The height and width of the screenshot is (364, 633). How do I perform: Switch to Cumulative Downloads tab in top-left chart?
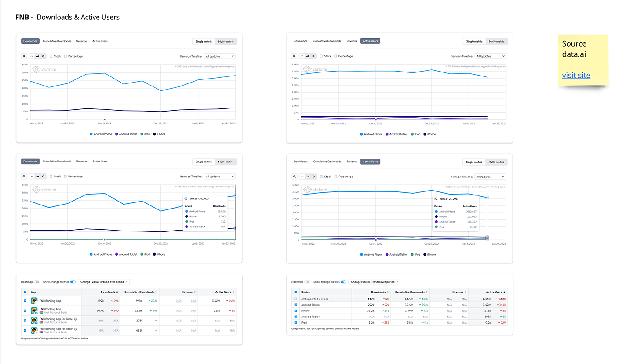(x=57, y=41)
